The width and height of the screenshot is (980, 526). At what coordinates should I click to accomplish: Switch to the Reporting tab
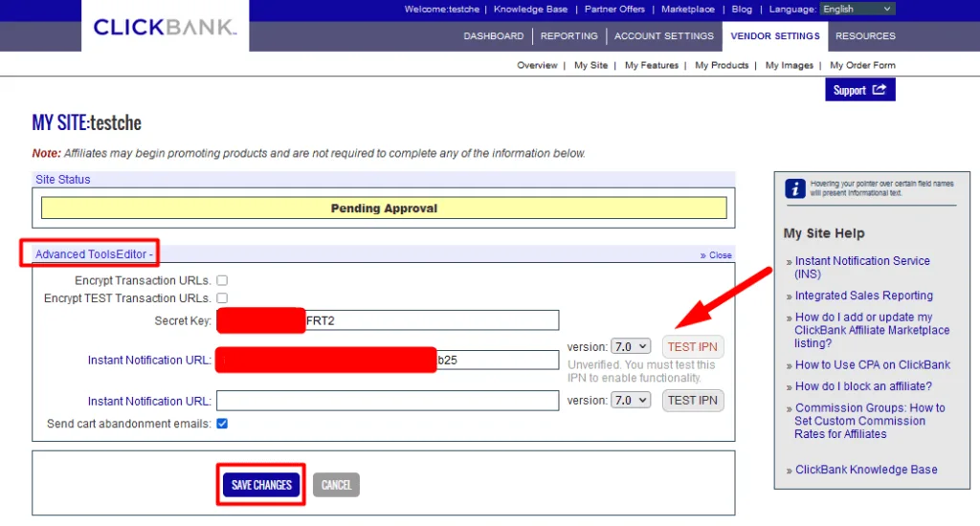click(568, 36)
